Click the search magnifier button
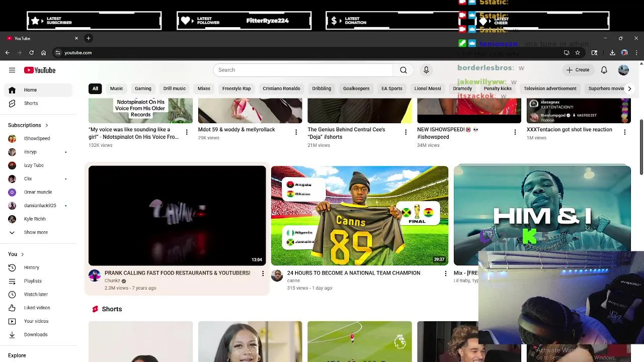 [x=404, y=70]
